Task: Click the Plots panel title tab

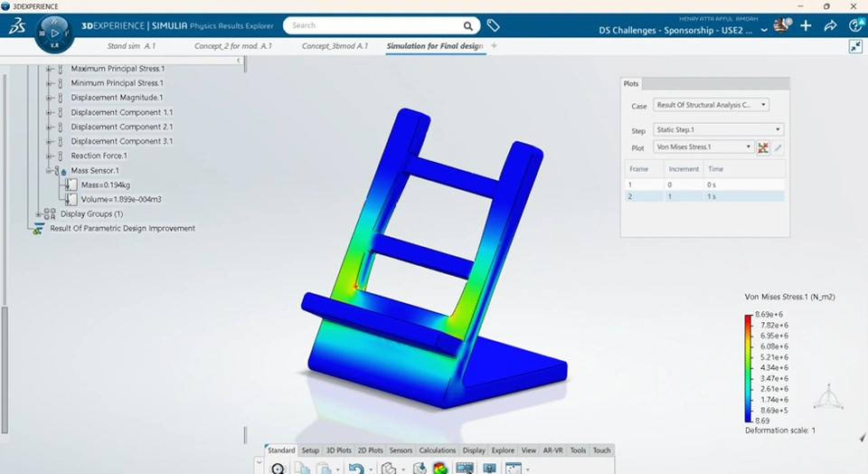Action: [x=631, y=83]
